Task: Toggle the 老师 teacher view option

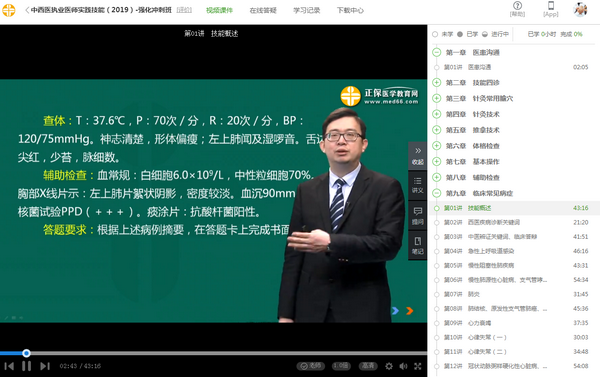Action: (311, 366)
